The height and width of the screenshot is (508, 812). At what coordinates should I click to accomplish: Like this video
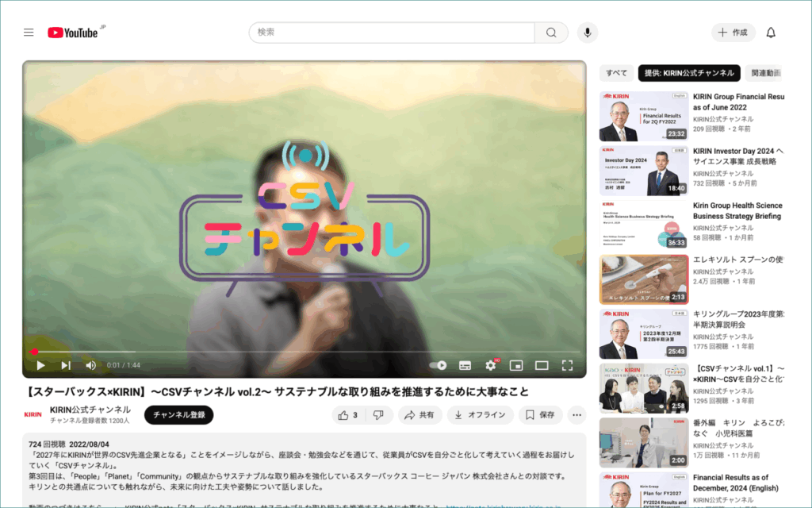(x=348, y=415)
